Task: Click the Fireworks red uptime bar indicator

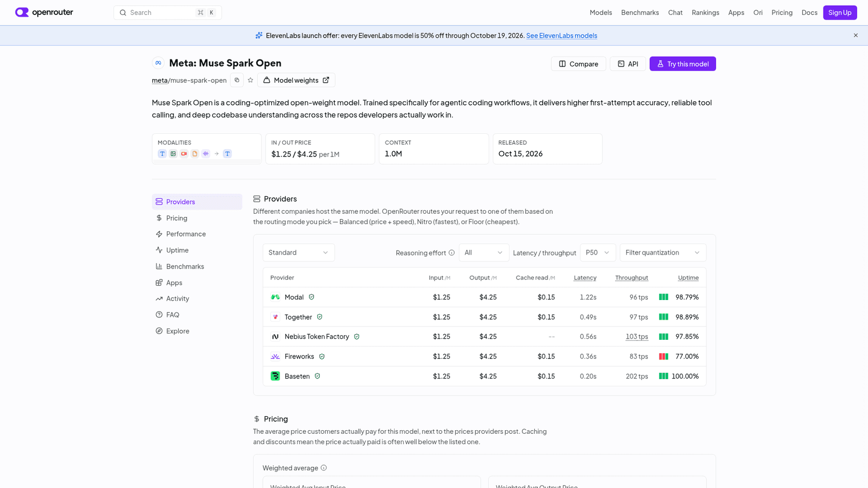Action: 663,356
